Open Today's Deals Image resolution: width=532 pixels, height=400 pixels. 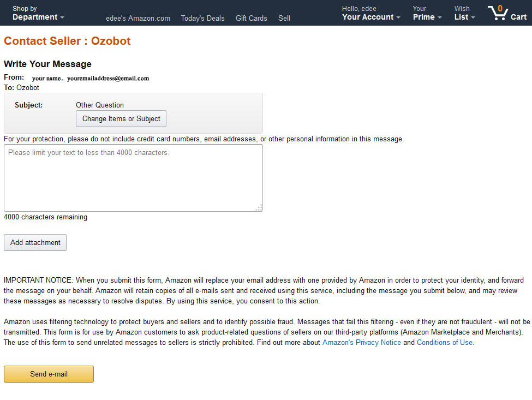point(202,19)
